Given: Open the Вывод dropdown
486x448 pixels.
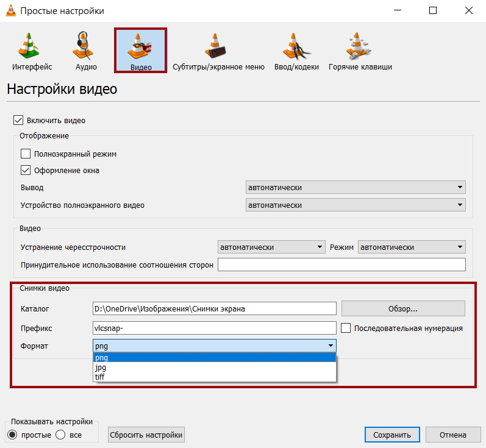Looking at the screenshot, I should coord(356,187).
